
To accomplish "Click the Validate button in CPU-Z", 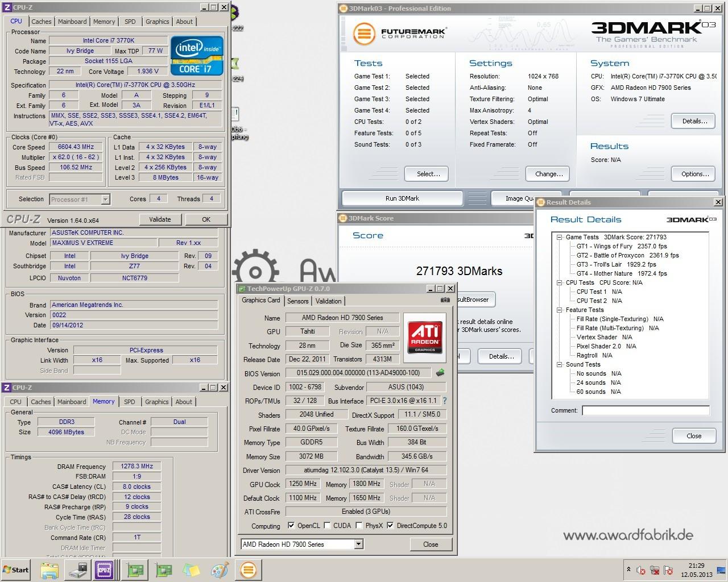I will point(160,219).
